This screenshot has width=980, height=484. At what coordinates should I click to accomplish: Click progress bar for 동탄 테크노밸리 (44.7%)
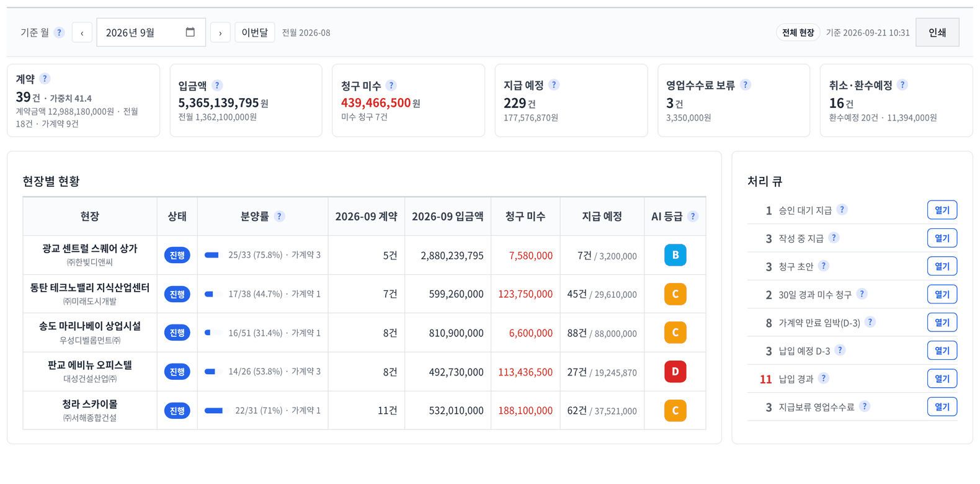click(213, 294)
